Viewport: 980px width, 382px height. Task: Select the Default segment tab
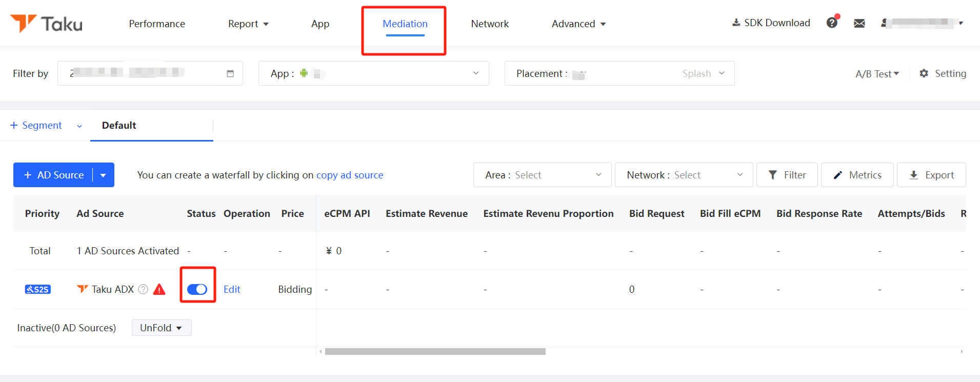[119, 125]
